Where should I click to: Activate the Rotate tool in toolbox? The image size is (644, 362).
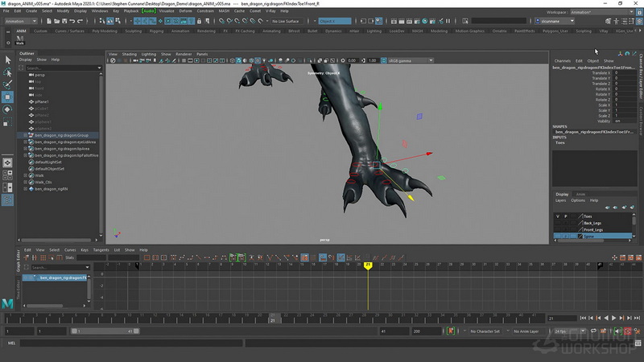click(x=7, y=109)
